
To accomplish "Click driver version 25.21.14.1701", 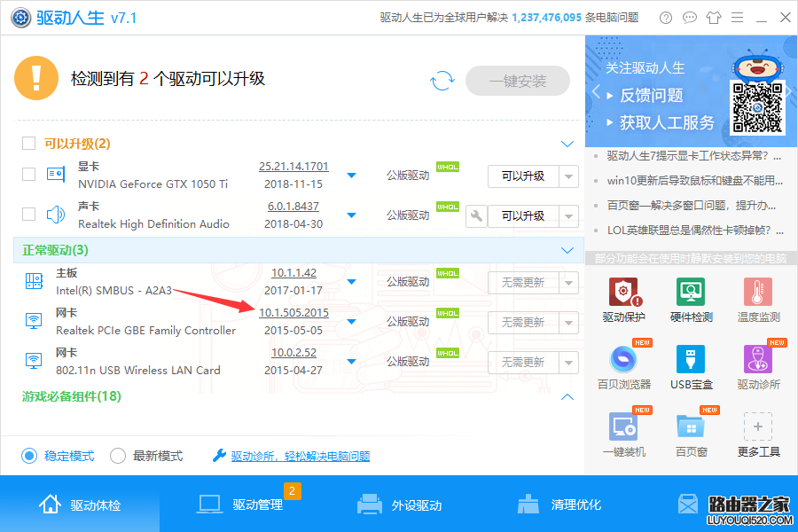I will pos(293,167).
